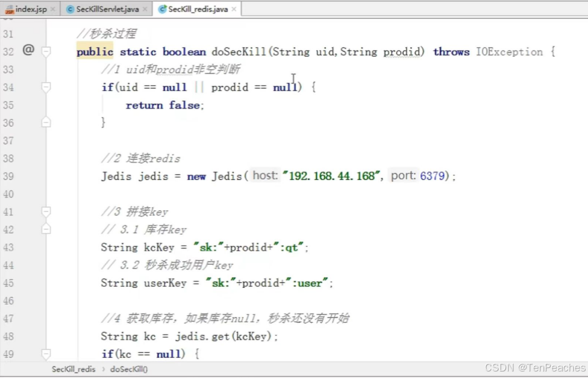Click the userKey variable on line 45
The width and height of the screenshot is (588, 378).
click(x=165, y=283)
